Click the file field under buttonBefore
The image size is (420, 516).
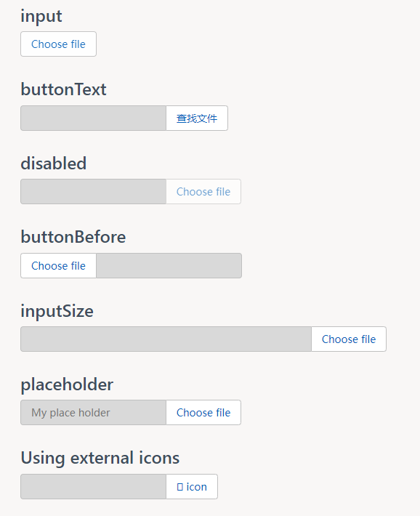169,265
